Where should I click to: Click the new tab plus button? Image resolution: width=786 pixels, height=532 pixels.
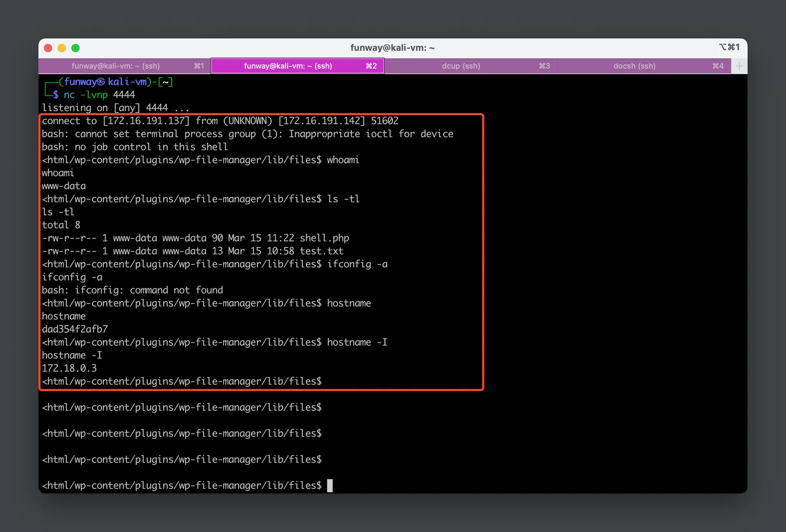pyautogui.click(x=739, y=66)
